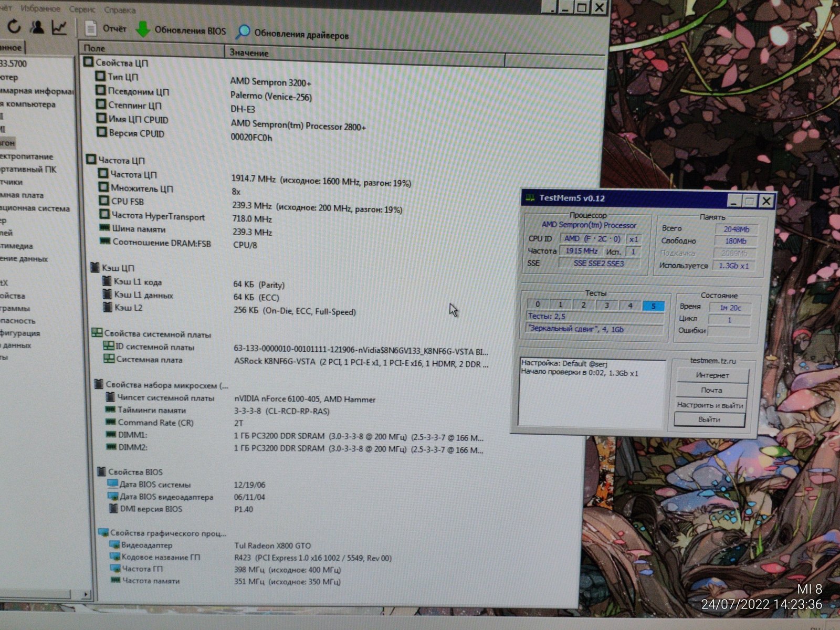The width and height of the screenshot is (840, 630).
Task: Click the icon beside Степпинг ЦП
Action: click(101, 104)
